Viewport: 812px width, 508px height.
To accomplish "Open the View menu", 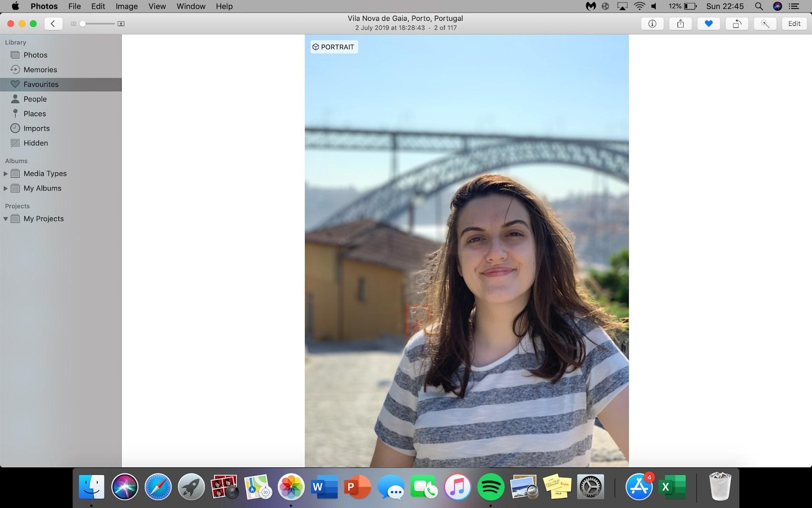I will (x=157, y=6).
